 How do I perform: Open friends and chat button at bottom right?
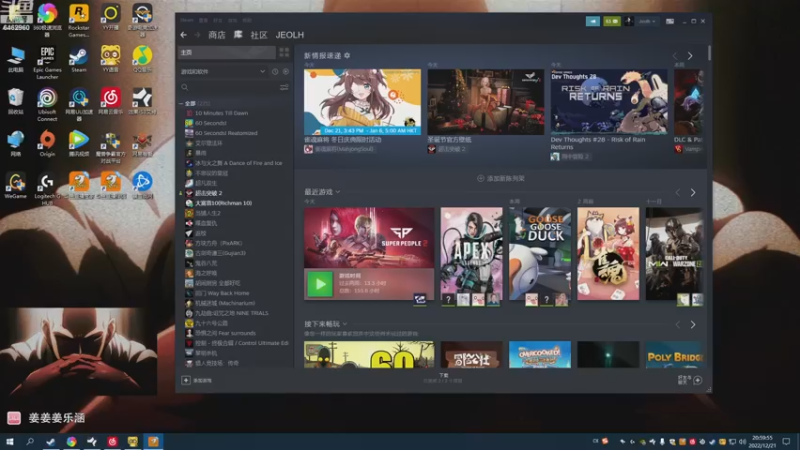pyautogui.click(x=690, y=380)
